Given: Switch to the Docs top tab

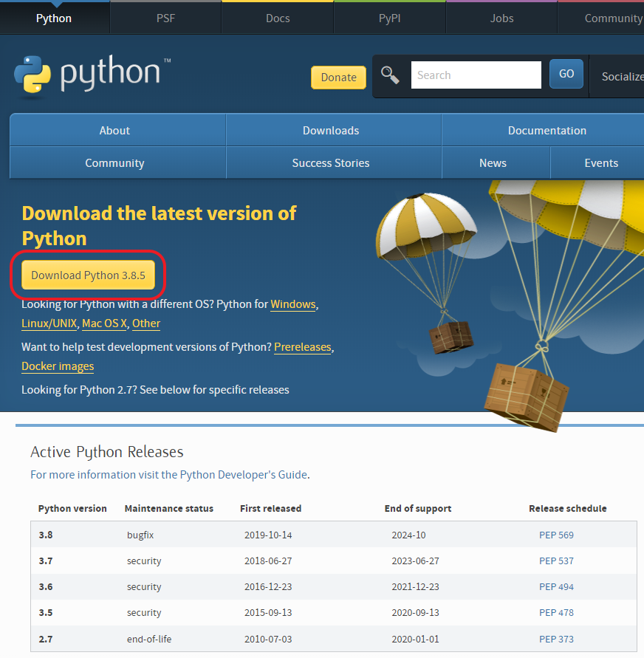Looking at the screenshot, I should pyautogui.click(x=278, y=18).
